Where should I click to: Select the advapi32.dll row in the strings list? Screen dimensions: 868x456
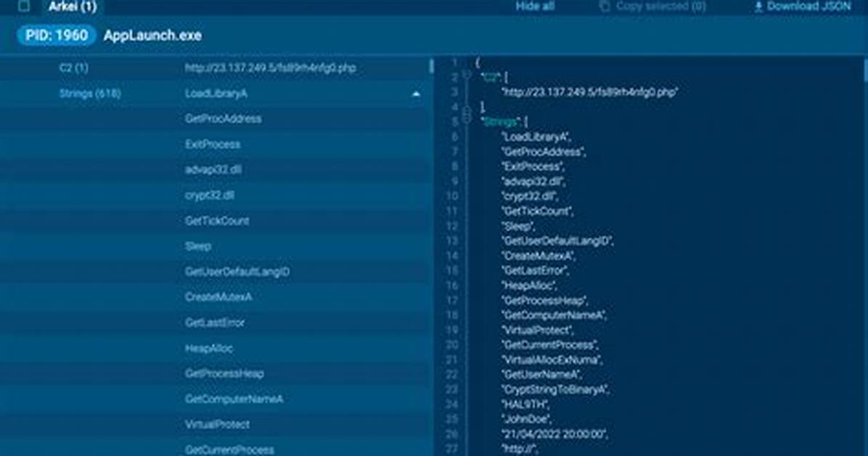pos(216,169)
